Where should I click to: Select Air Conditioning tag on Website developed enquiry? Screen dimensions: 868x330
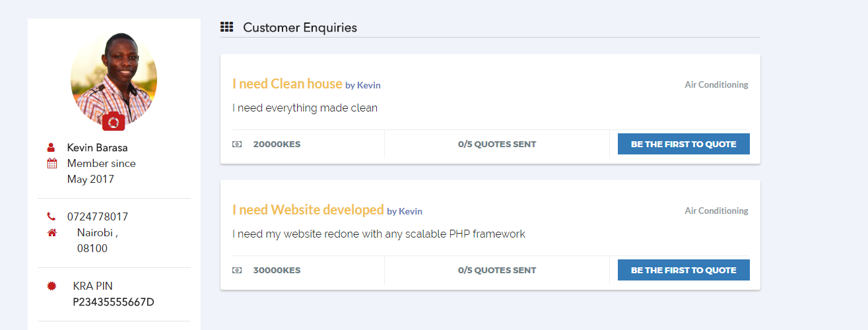click(x=716, y=211)
